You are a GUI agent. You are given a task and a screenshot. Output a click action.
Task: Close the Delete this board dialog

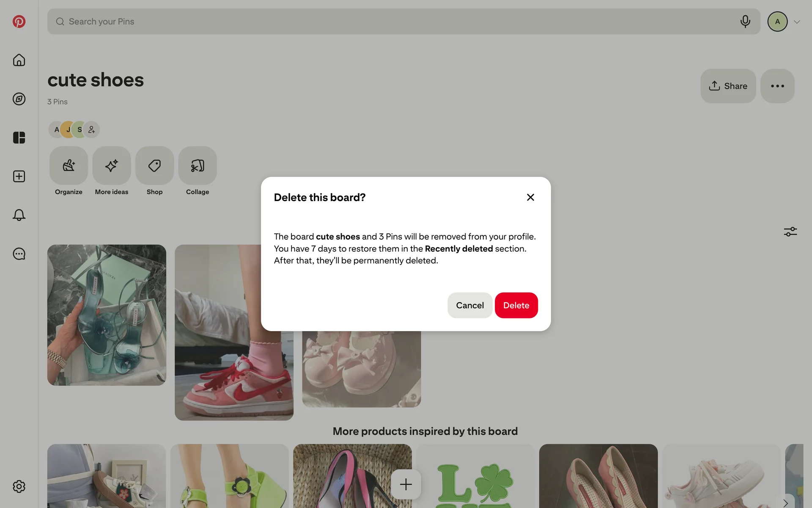pos(530,197)
